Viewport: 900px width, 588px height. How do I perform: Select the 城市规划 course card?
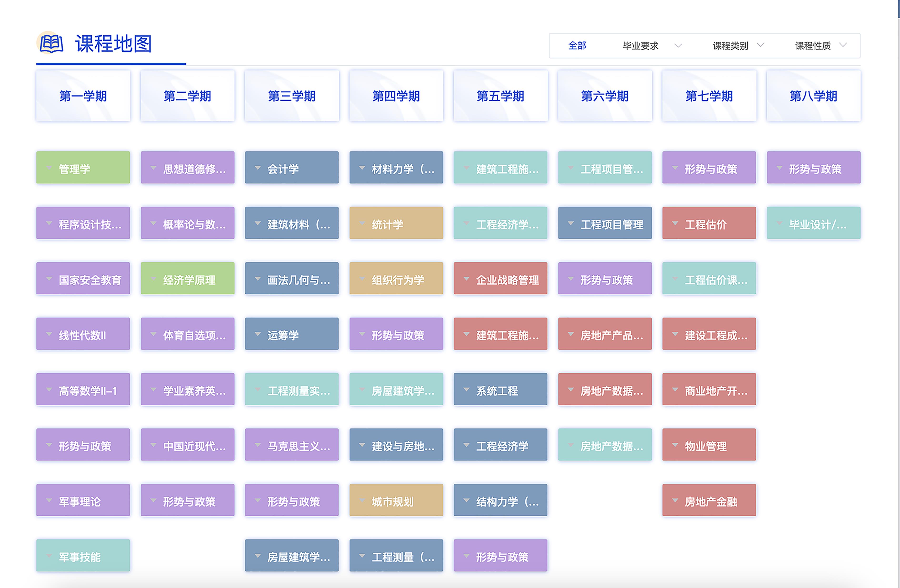pos(396,500)
